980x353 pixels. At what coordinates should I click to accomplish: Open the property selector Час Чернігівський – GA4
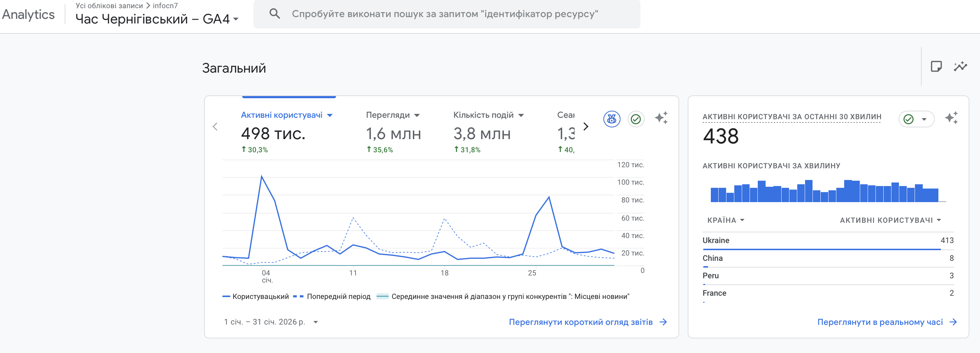(x=157, y=19)
